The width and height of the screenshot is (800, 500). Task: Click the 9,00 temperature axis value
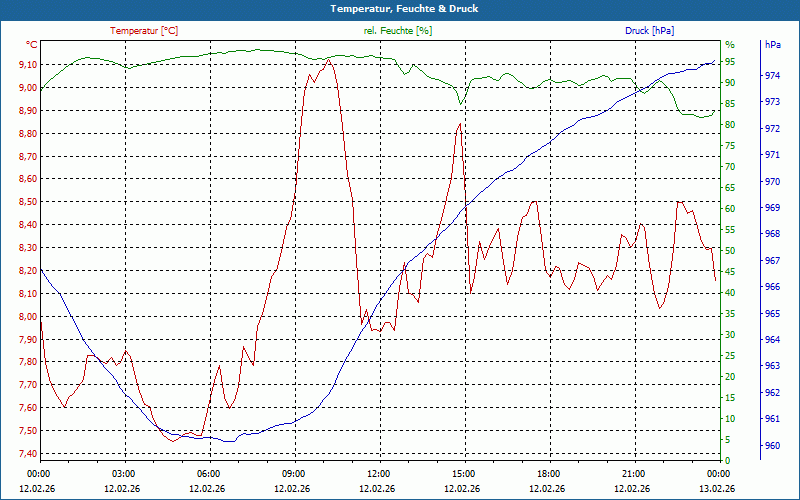28,88
